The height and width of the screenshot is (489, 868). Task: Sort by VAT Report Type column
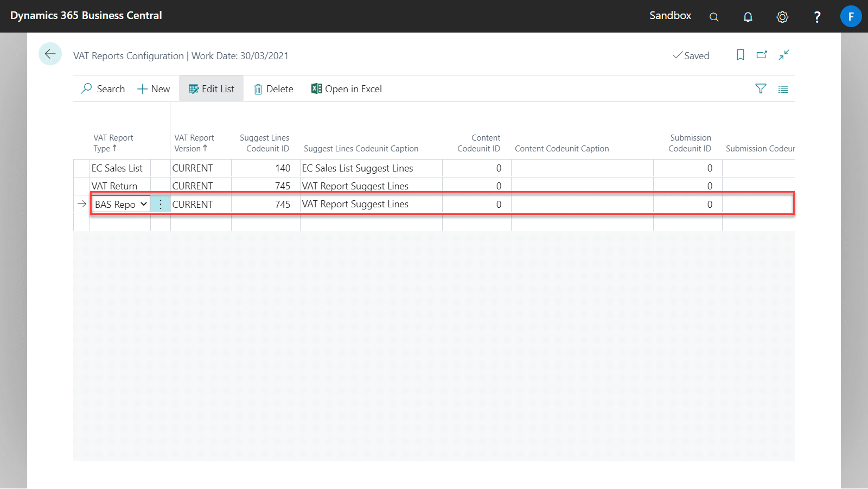(113, 143)
